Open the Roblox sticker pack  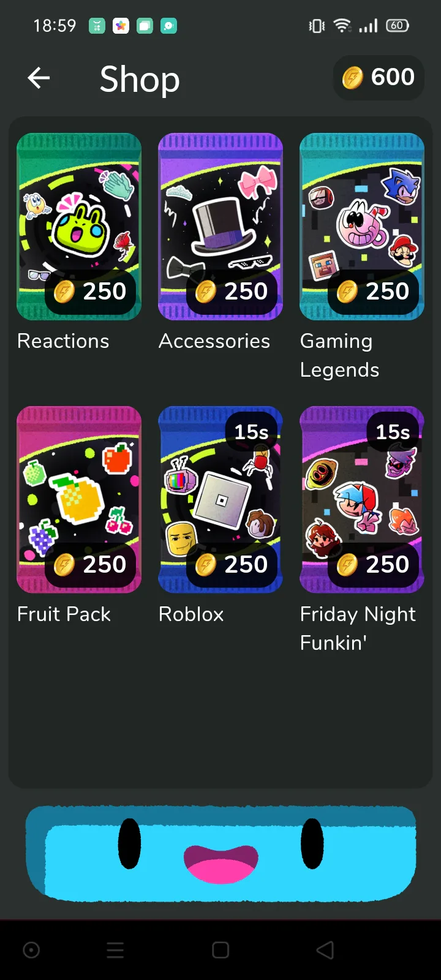[x=221, y=500]
